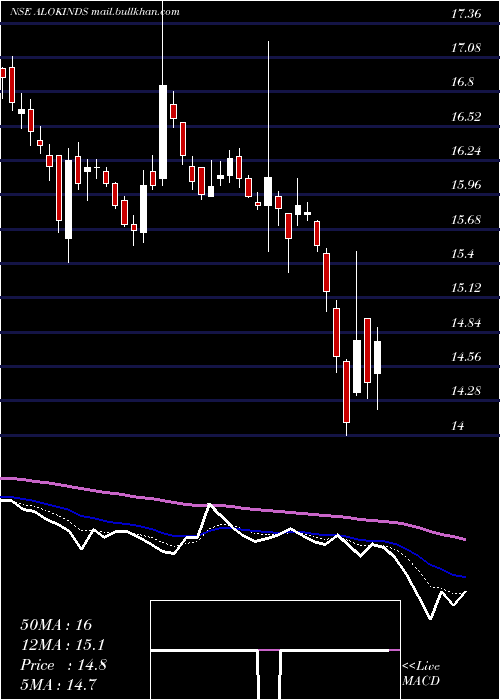Click the 15.12 price axis label
The width and height of the screenshot is (500, 700).
pyautogui.click(x=466, y=288)
